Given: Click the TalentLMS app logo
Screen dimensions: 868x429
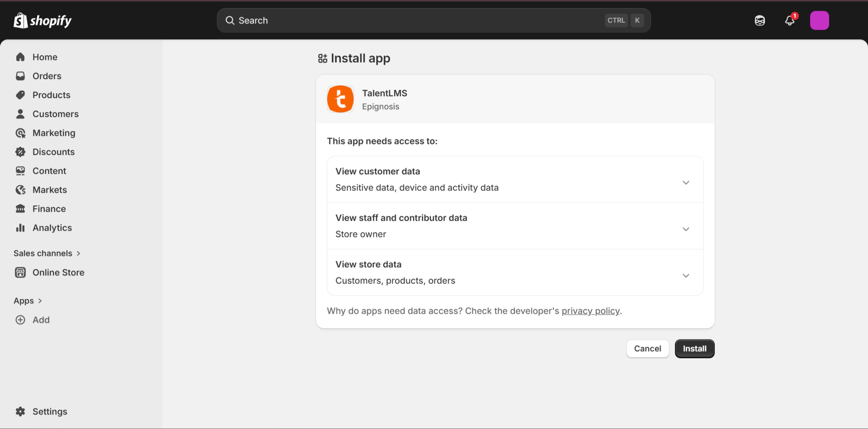Looking at the screenshot, I should pos(340,99).
